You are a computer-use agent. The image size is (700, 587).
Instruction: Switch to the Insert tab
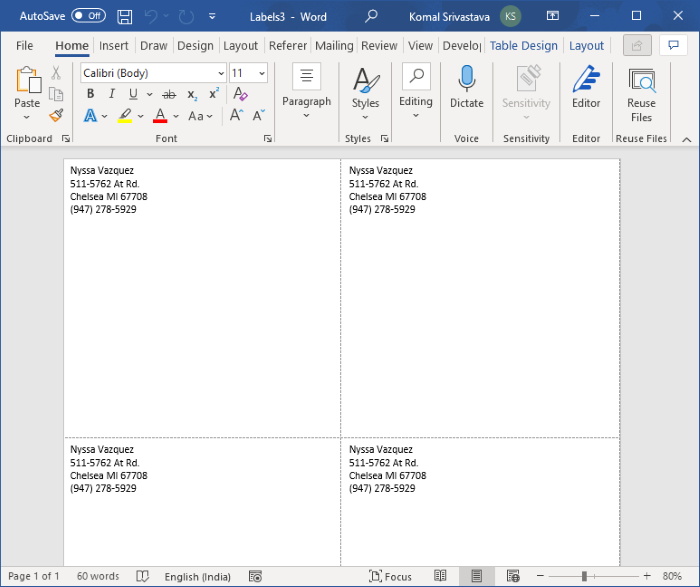[113, 45]
